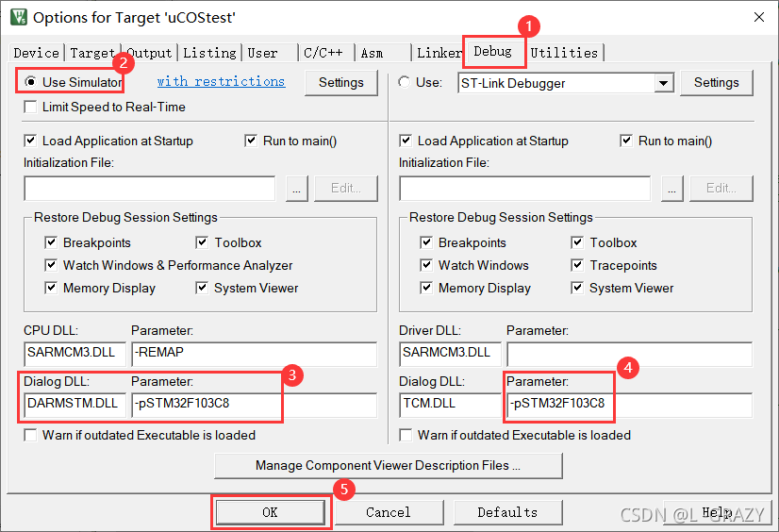Toggle simulator Toolbox checkbox
This screenshot has height=532, width=779.
(202, 242)
